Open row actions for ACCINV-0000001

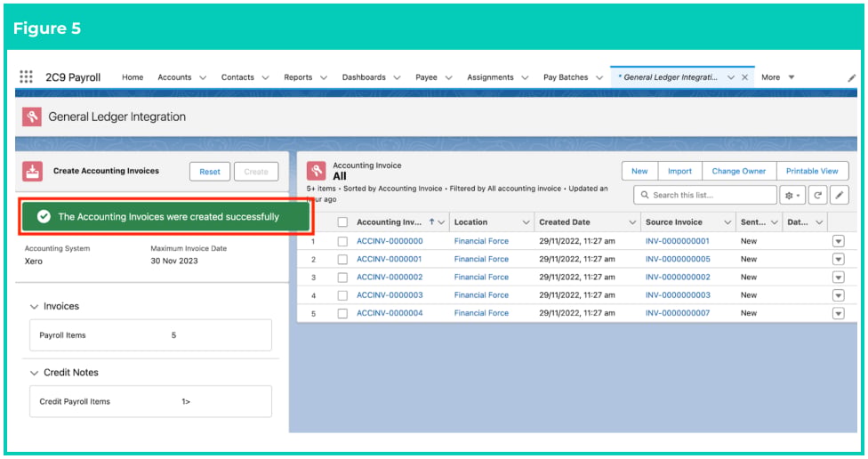tap(838, 259)
